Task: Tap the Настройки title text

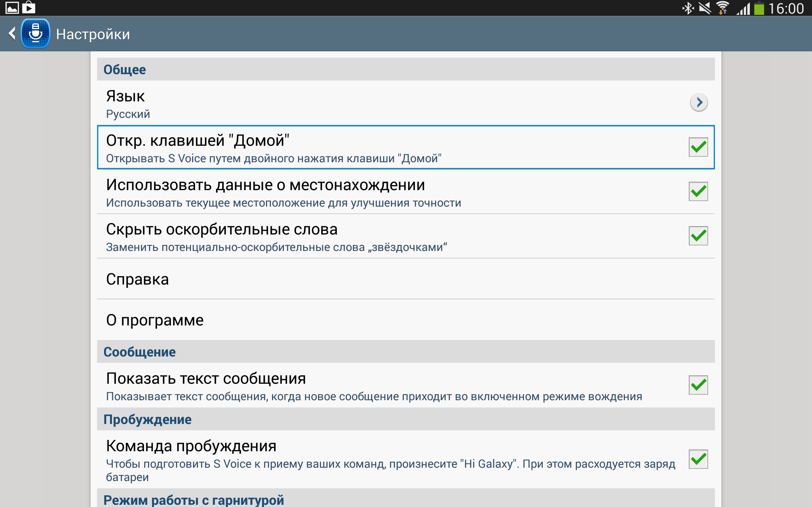Action: coord(93,34)
